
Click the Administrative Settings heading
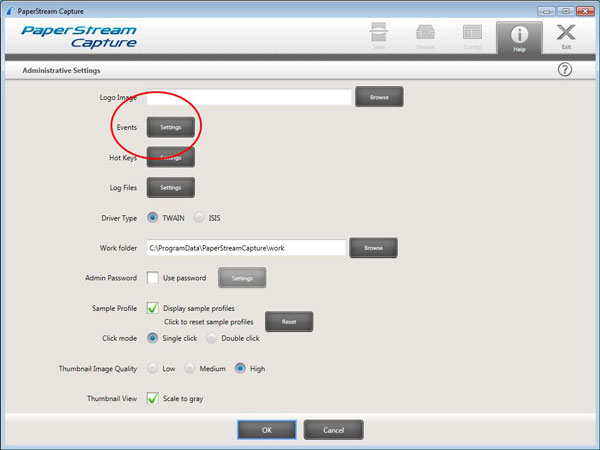click(x=61, y=70)
